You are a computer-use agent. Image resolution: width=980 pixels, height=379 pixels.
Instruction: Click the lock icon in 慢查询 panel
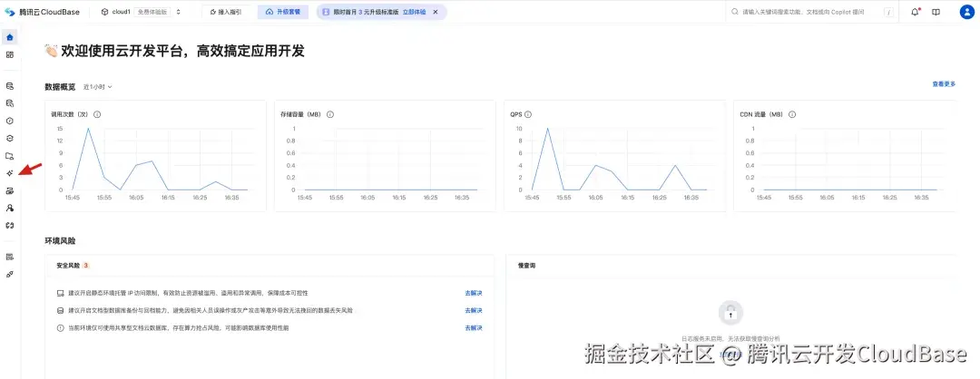tap(730, 312)
